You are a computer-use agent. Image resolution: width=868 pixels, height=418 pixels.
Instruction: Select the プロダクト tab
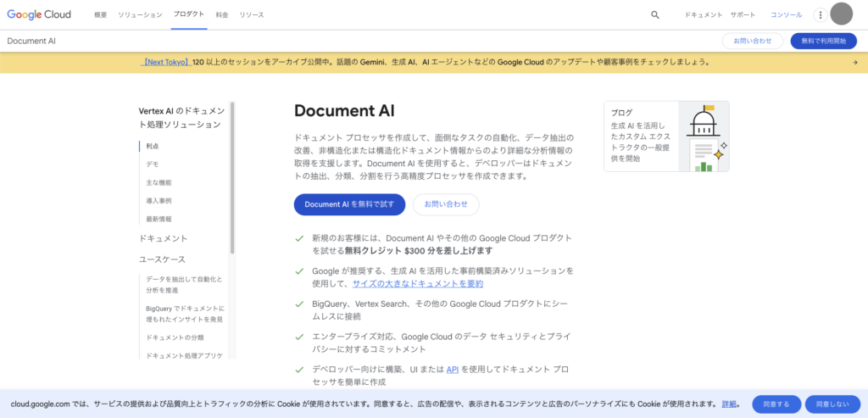click(188, 15)
